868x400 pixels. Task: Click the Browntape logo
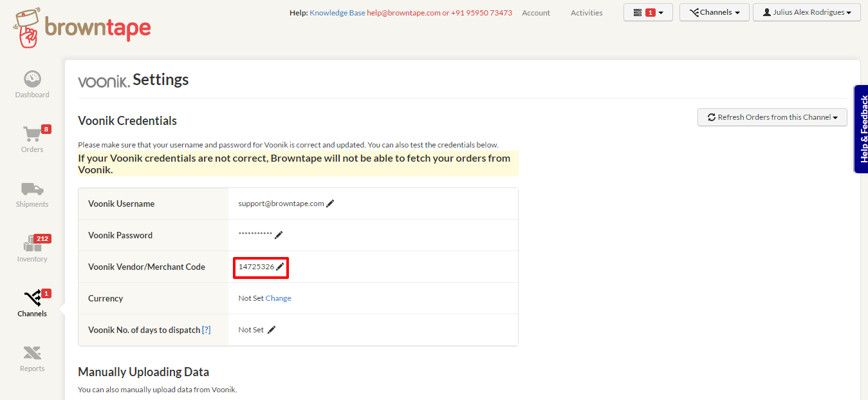82,27
